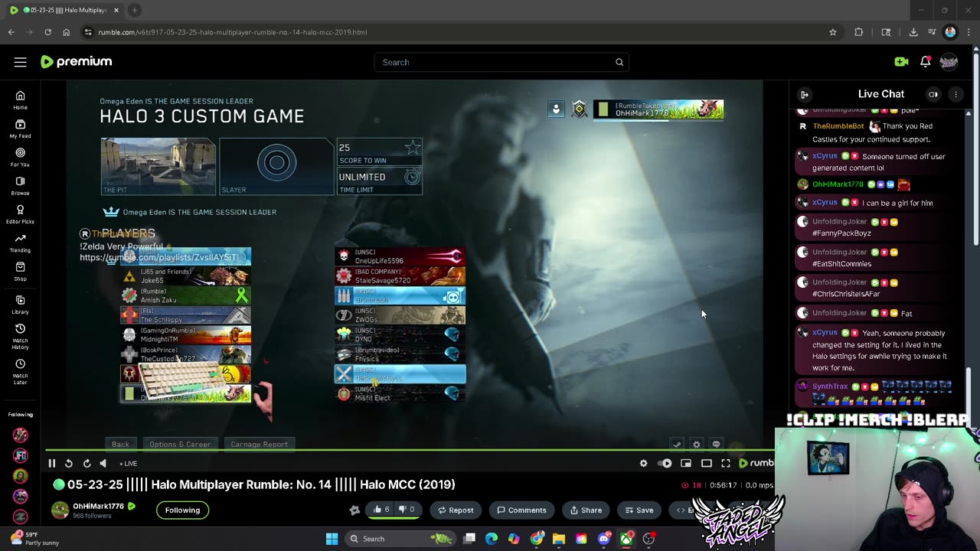
Task: Click SynthTrax username in chat
Action: [x=830, y=386]
